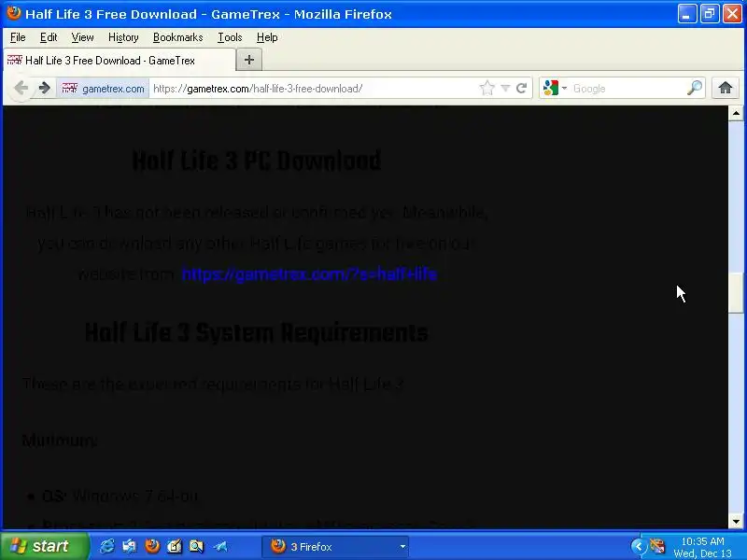
Task: Reload the page with the refresh icon
Action: [522, 88]
